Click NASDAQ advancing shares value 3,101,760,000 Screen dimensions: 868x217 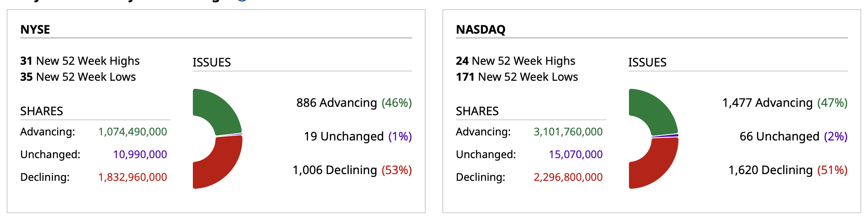coord(568,132)
